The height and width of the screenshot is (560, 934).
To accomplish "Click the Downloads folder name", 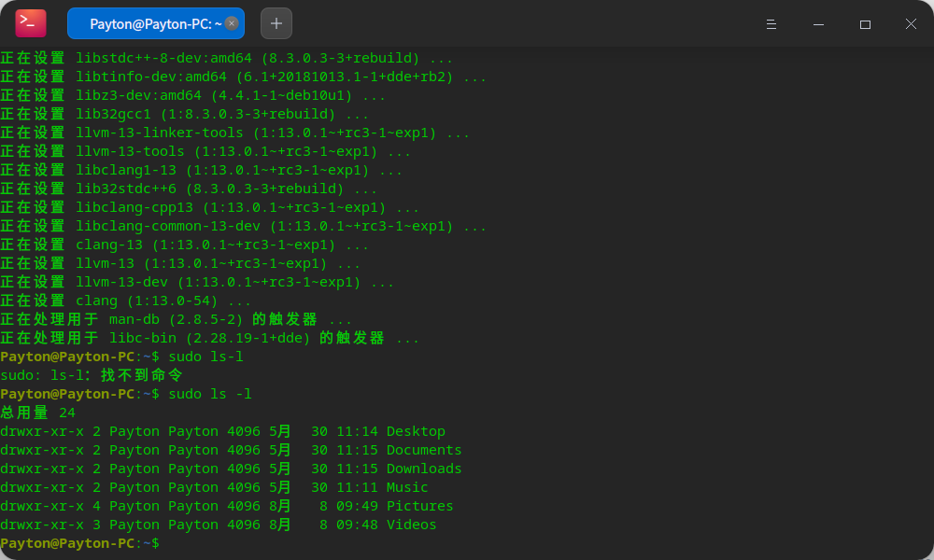I will click(x=423, y=469).
